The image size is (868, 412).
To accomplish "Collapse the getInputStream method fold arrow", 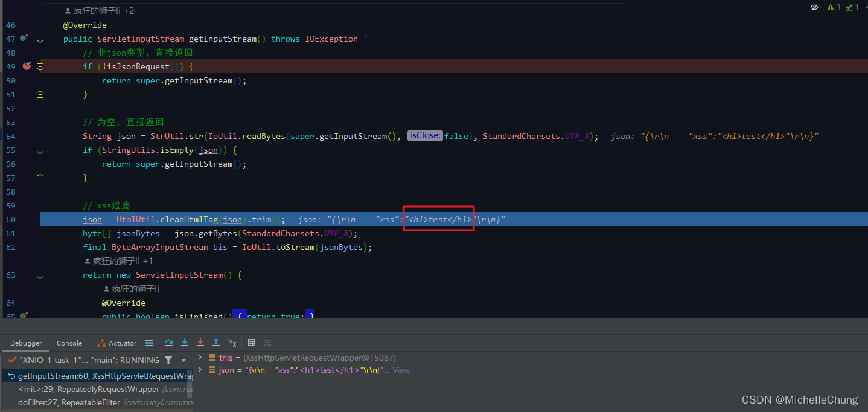I will [x=40, y=39].
